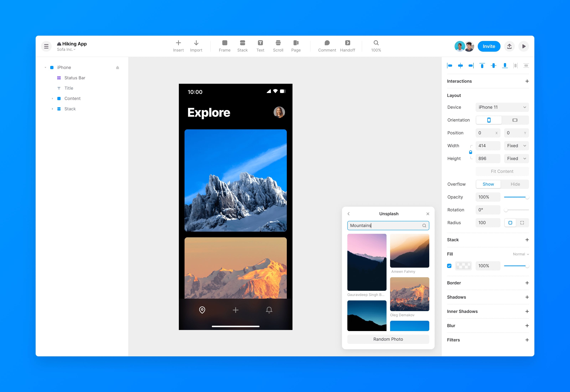Align top edges icon
The width and height of the screenshot is (570, 392).
coord(482,66)
